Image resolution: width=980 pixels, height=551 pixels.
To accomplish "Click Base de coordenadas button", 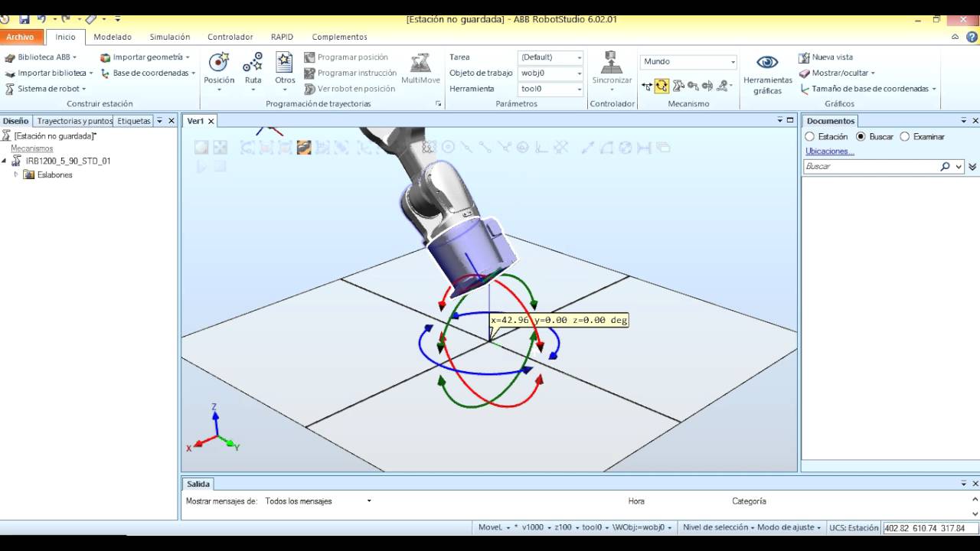I will click(148, 73).
